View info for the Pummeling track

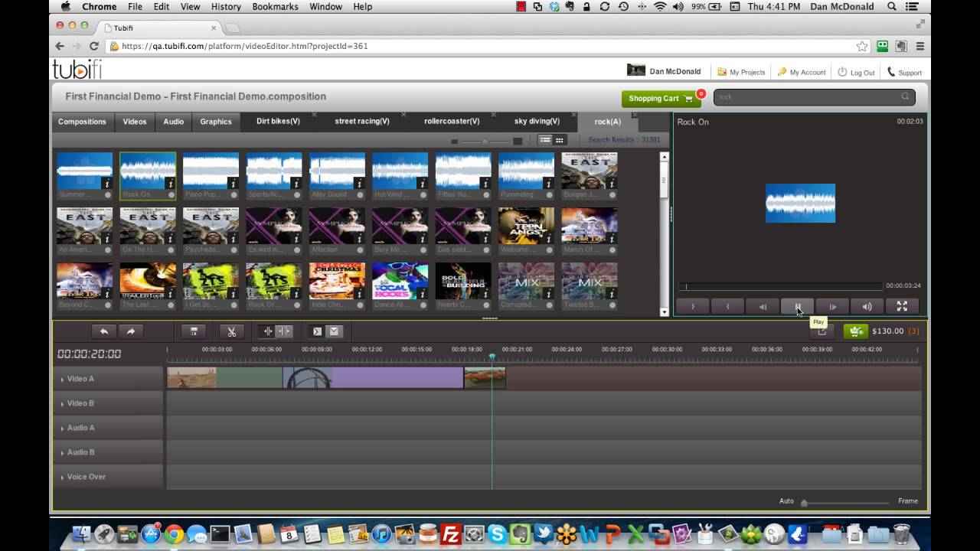[549, 184]
